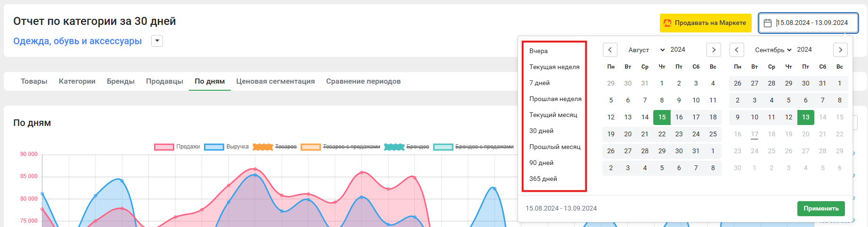Screen dimensions: 868x227
Task: Show the Брендов series in chart
Action: (407, 147)
